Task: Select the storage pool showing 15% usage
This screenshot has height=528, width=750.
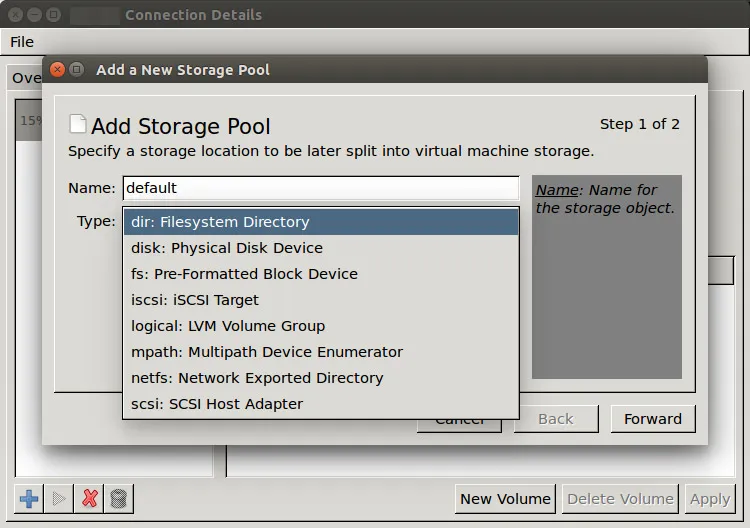Action: point(29,121)
